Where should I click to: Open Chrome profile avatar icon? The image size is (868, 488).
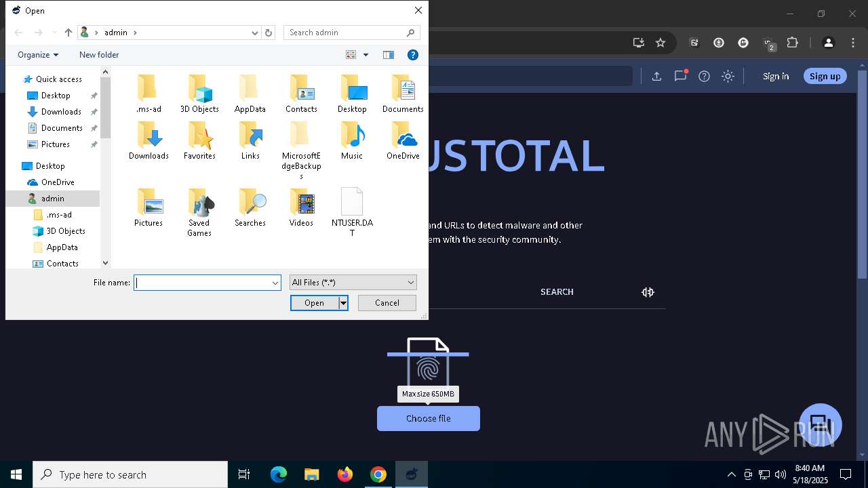click(x=828, y=43)
